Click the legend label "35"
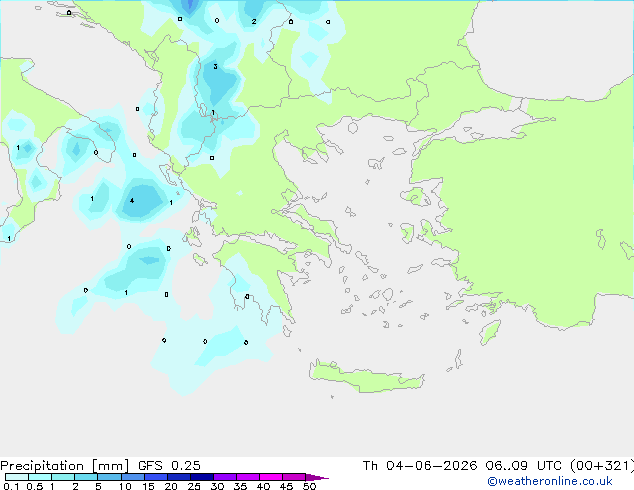The width and height of the screenshot is (634, 490). coord(240,486)
